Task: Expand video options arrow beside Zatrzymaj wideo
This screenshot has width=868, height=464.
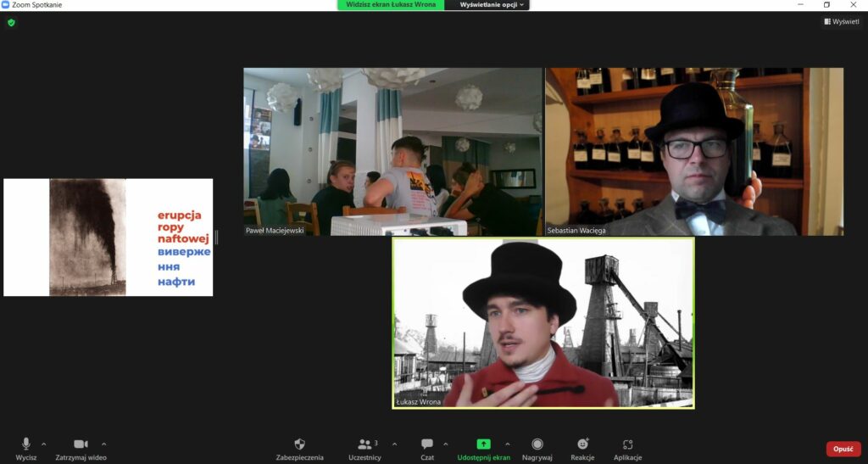Action: pyautogui.click(x=104, y=444)
